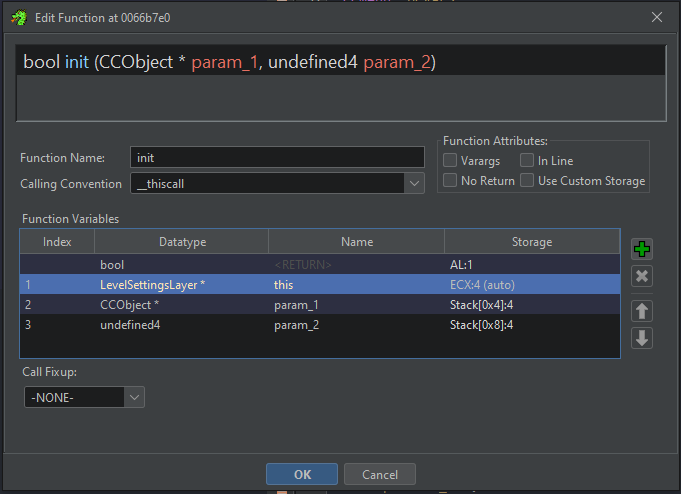Move selected parameter up with arrow icon
The width and height of the screenshot is (681, 494).
tap(643, 311)
